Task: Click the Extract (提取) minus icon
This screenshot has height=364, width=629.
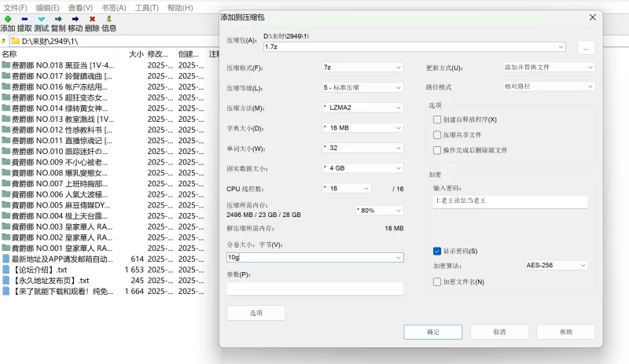Action: (24, 19)
